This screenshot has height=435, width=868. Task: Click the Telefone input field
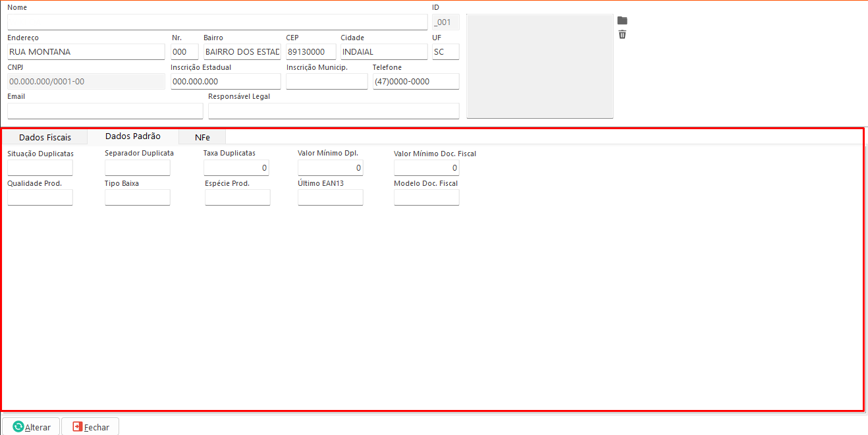[x=416, y=81]
